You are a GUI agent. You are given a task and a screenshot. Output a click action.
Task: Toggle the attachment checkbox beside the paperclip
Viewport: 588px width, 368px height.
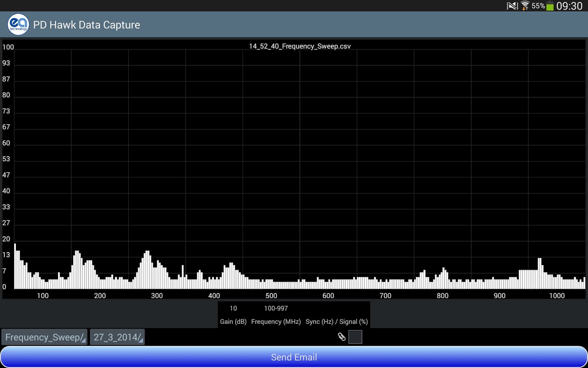[355, 337]
